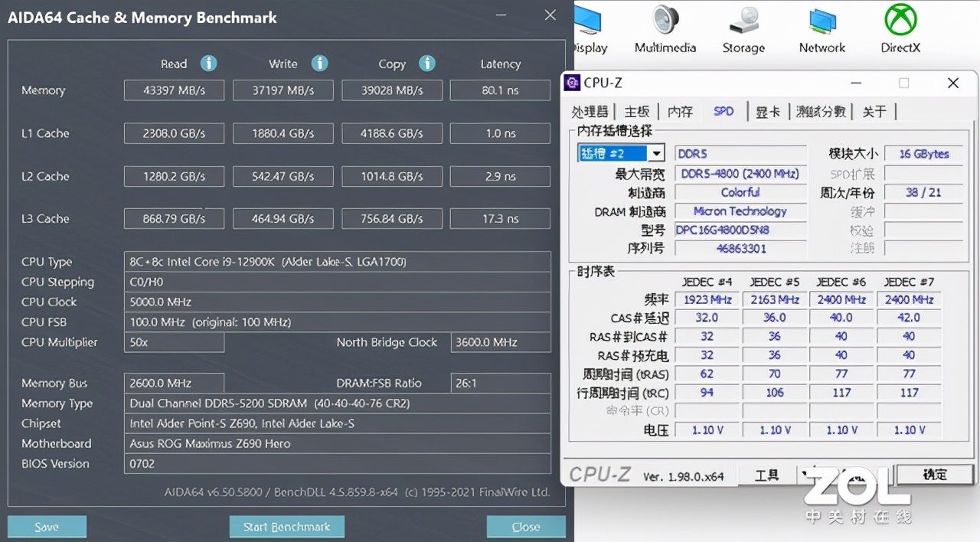The width and height of the screenshot is (980, 542).
Task: Open the Mainboard (主板) tab
Action: tap(636, 111)
